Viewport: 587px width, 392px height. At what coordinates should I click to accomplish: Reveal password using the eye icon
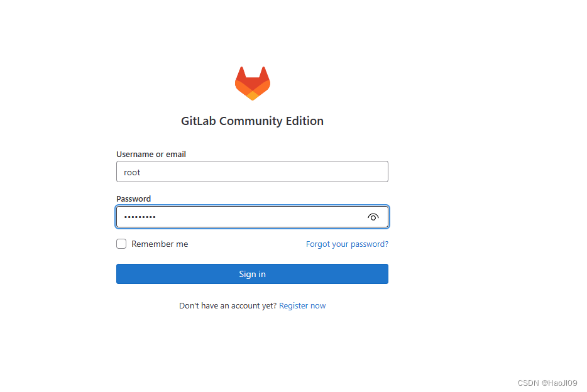coord(373,217)
